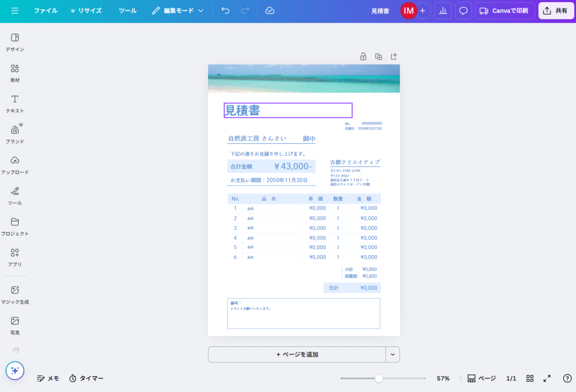
Task: Click the zoom slider handle
Action: point(379,378)
